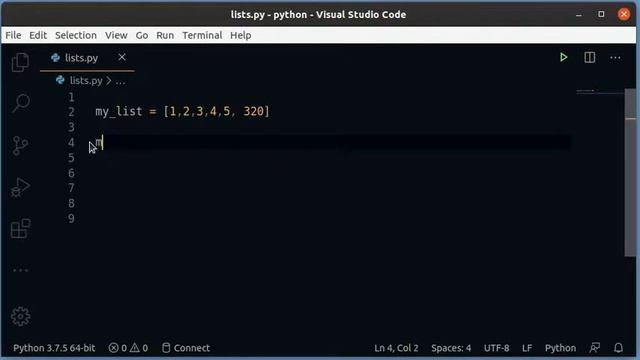Viewport: 640px width, 360px height.
Task: Open the Explorer view in activity bar
Action: pyautogui.click(x=20, y=62)
